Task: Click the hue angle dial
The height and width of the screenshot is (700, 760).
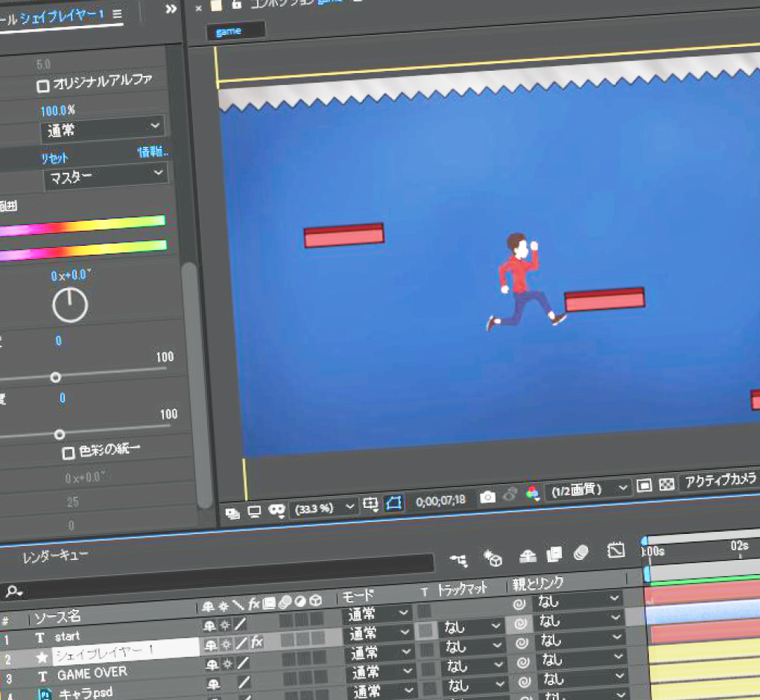Action: pos(70,305)
